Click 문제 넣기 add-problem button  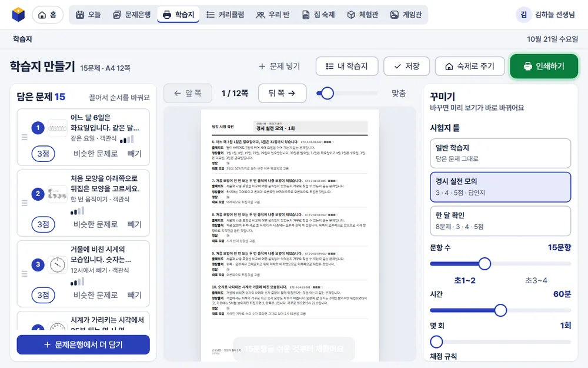(279, 66)
